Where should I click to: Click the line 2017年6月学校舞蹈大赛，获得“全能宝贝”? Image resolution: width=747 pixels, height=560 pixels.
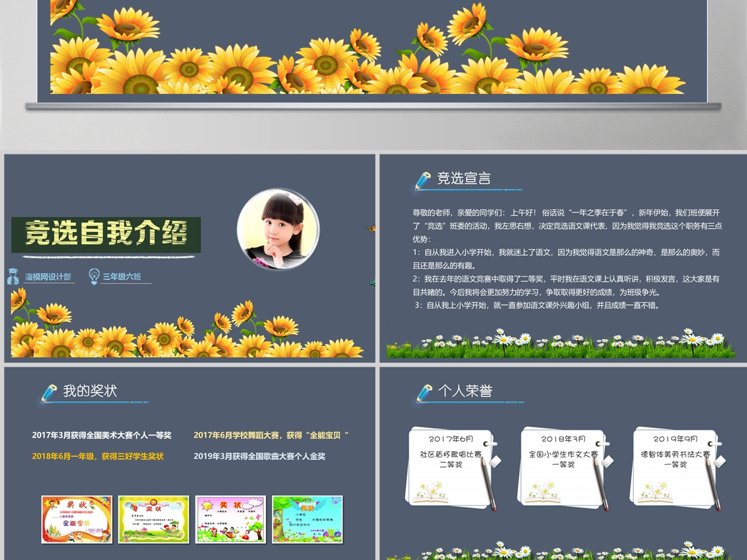(271, 435)
